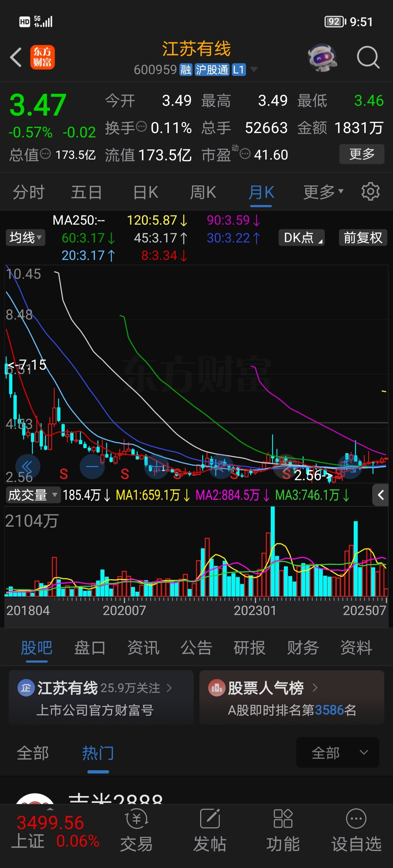Switch to 分时 chart tab
Viewport: 393px width, 868px height.
coord(29,192)
